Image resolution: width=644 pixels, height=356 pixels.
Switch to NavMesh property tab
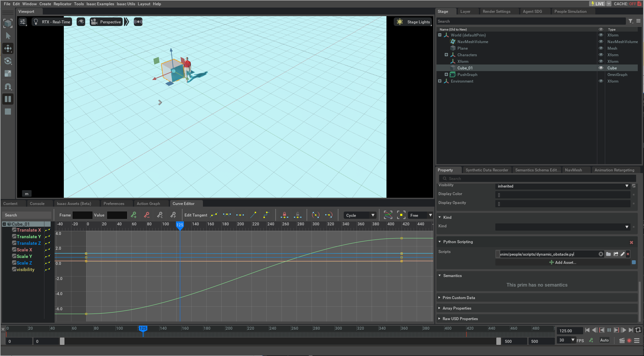pos(573,170)
